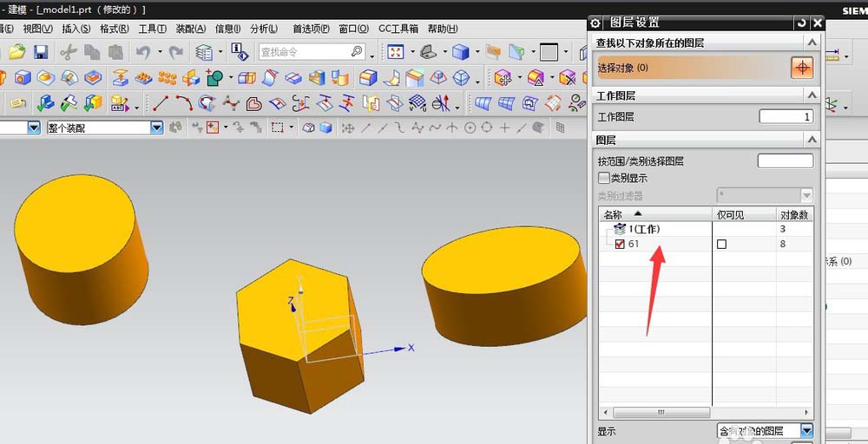The height and width of the screenshot is (444, 868).
Task: Select the 选择对象 (0) field
Action: click(x=693, y=68)
